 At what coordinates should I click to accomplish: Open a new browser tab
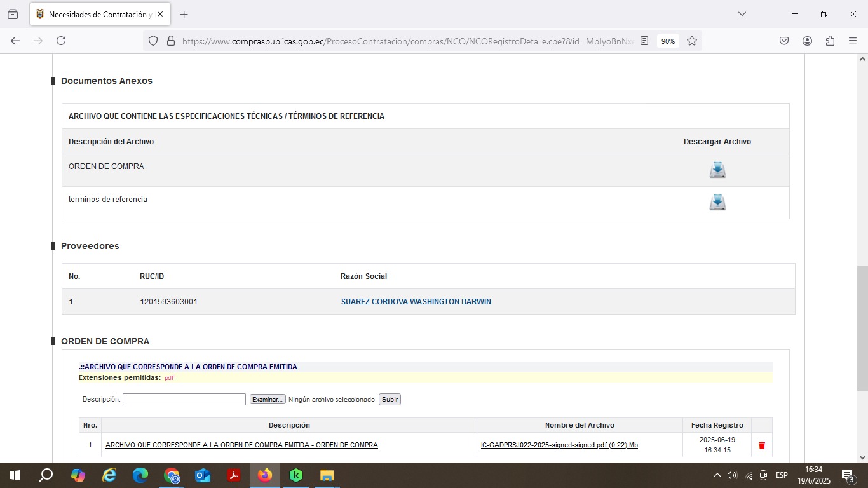(x=184, y=15)
